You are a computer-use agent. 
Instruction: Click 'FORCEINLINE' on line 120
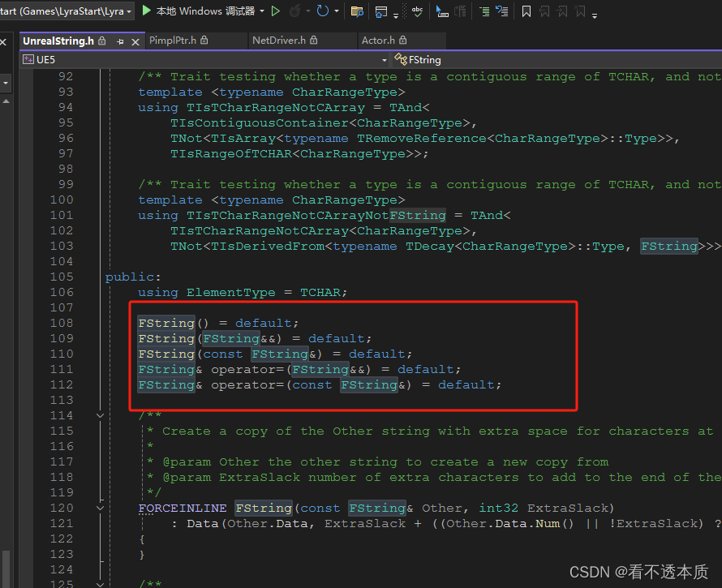(183, 508)
